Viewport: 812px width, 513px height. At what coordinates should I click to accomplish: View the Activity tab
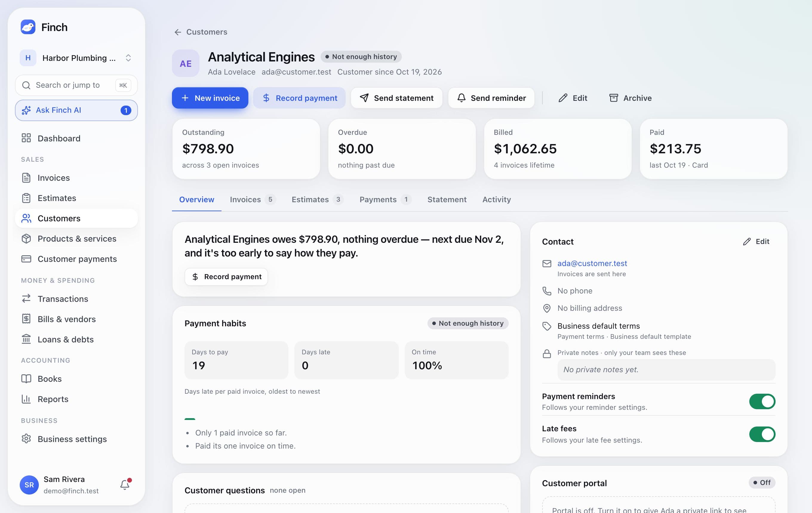[496, 200]
